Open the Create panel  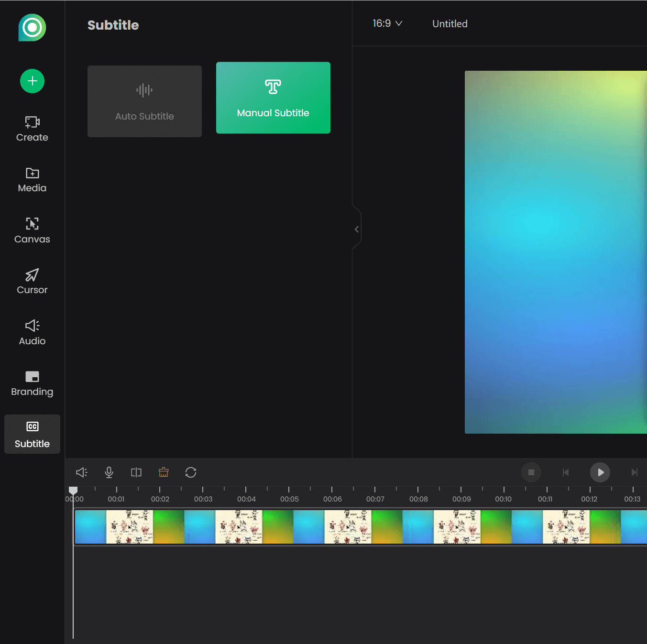coord(32,129)
